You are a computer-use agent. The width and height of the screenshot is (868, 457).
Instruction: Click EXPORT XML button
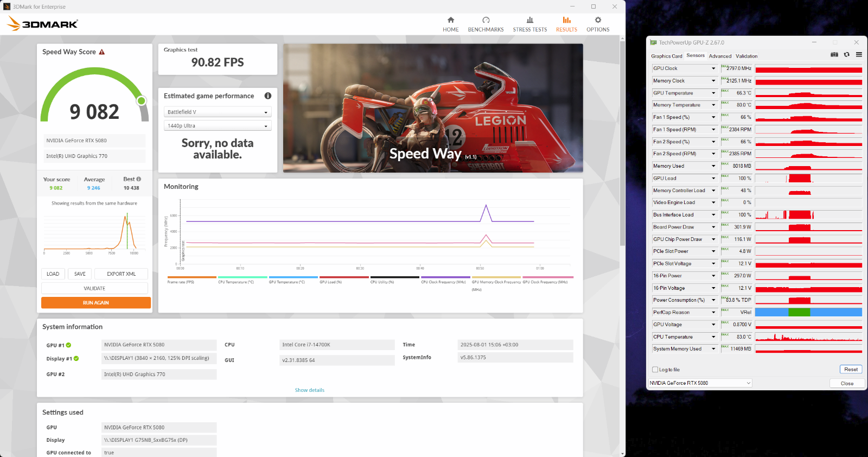click(x=122, y=274)
